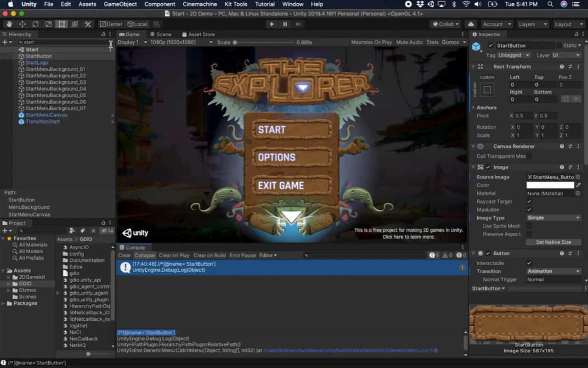Click the Pause button

pos(285,24)
